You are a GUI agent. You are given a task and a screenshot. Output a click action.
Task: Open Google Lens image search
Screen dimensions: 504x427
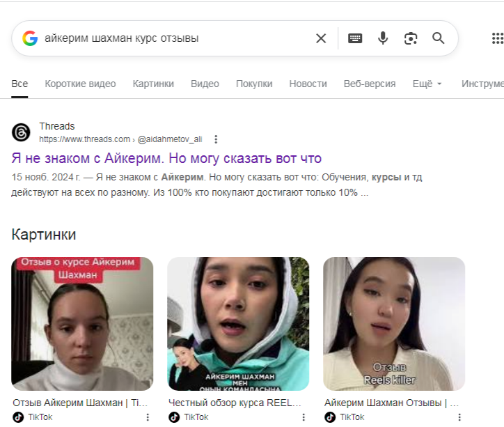tap(411, 38)
